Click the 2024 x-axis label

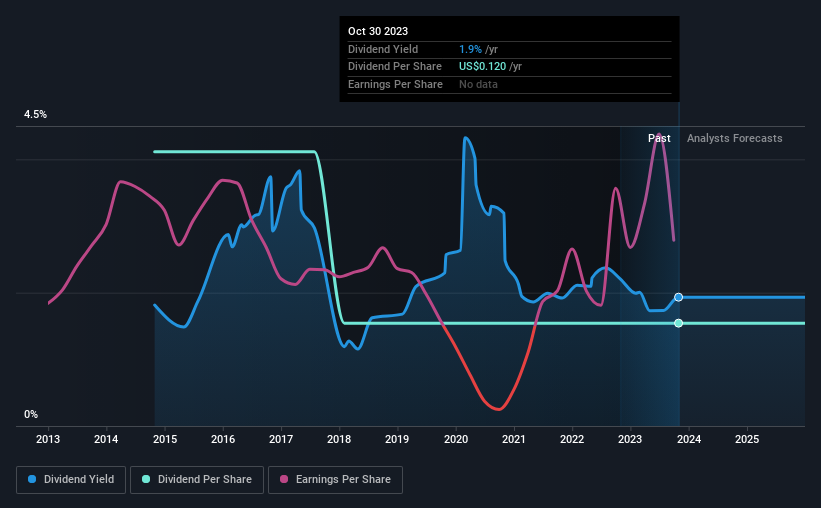coord(689,439)
